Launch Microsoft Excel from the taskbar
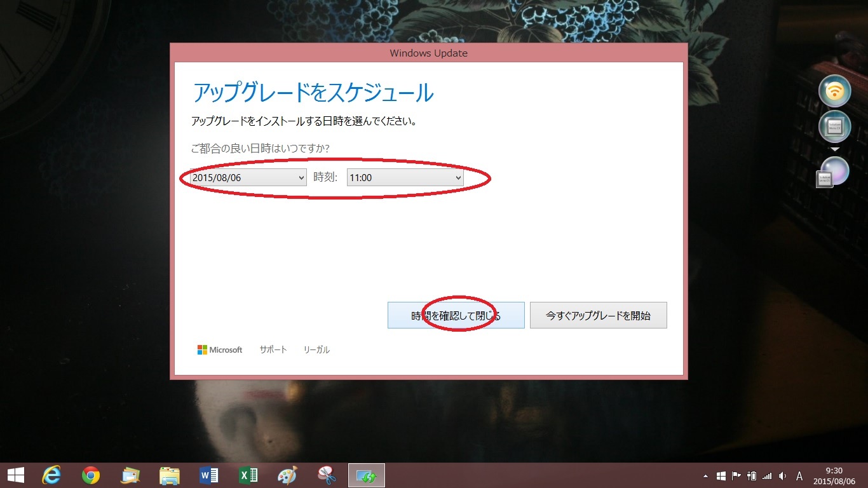This screenshot has height=488, width=868. (x=248, y=475)
